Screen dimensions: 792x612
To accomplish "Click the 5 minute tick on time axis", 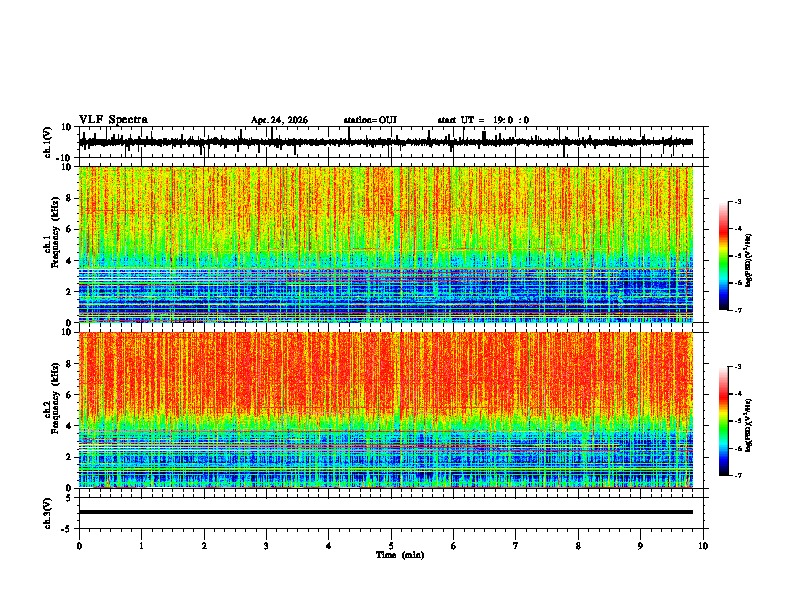I will [x=391, y=546].
